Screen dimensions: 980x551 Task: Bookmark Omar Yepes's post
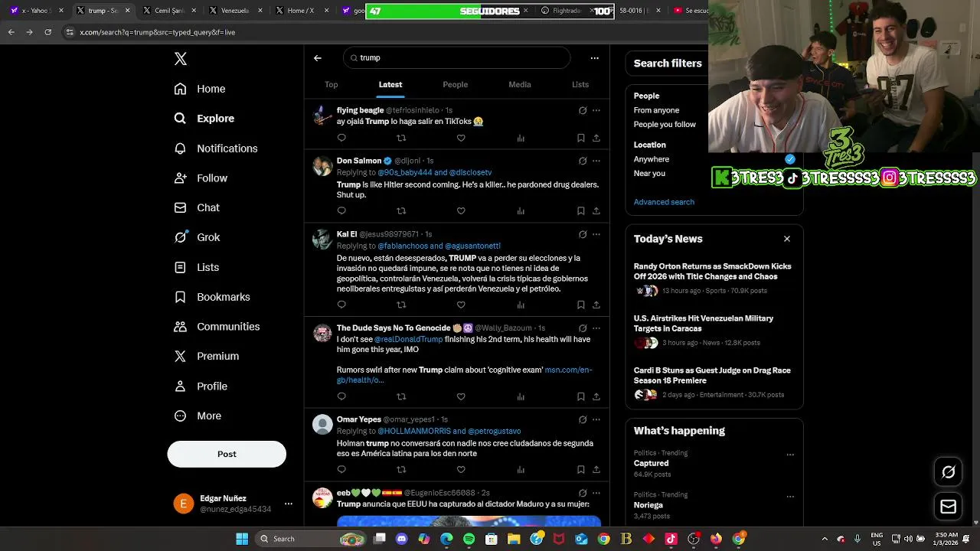(580, 469)
